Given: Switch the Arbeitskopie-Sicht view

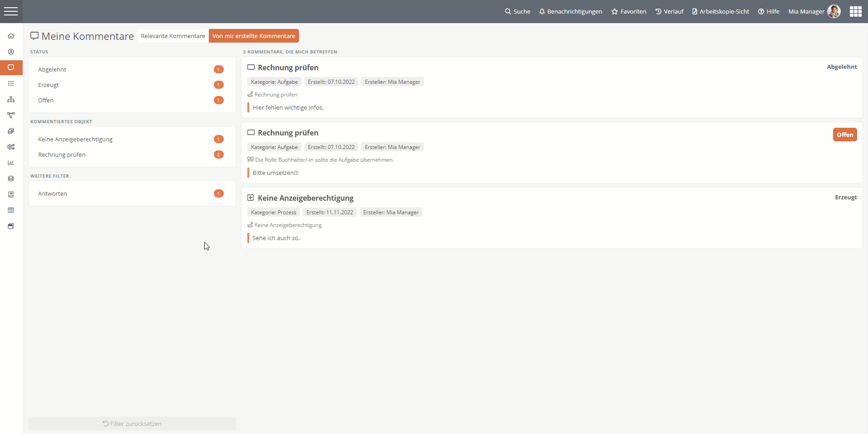Looking at the screenshot, I should click(x=720, y=11).
